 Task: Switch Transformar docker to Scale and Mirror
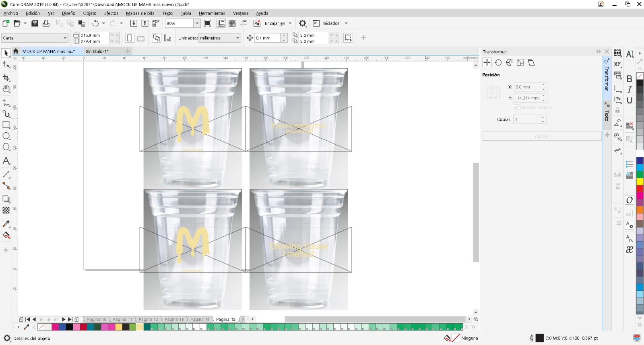(509, 62)
